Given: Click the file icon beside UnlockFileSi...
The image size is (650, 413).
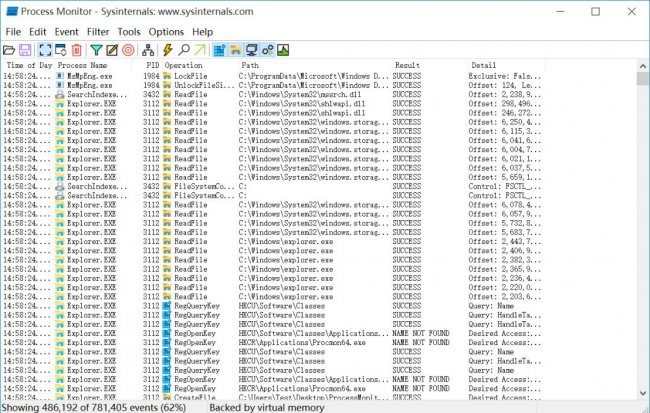Looking at the screenshot, I should click(x=167, y=85).
